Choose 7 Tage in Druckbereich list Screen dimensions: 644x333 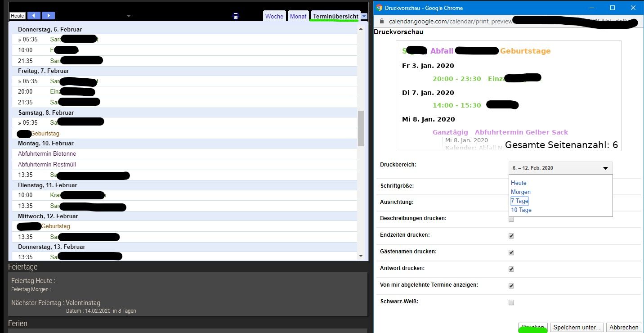(519, 201)
